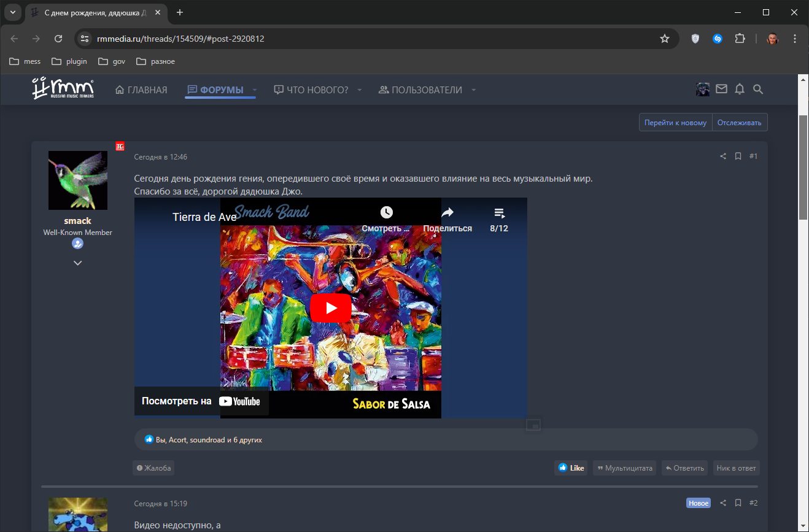Viewport: 809px width, 532px height.
Task: Expand the 'ЧТО НОВОГО?' dropdown arrow
Action: pos(360,90)
